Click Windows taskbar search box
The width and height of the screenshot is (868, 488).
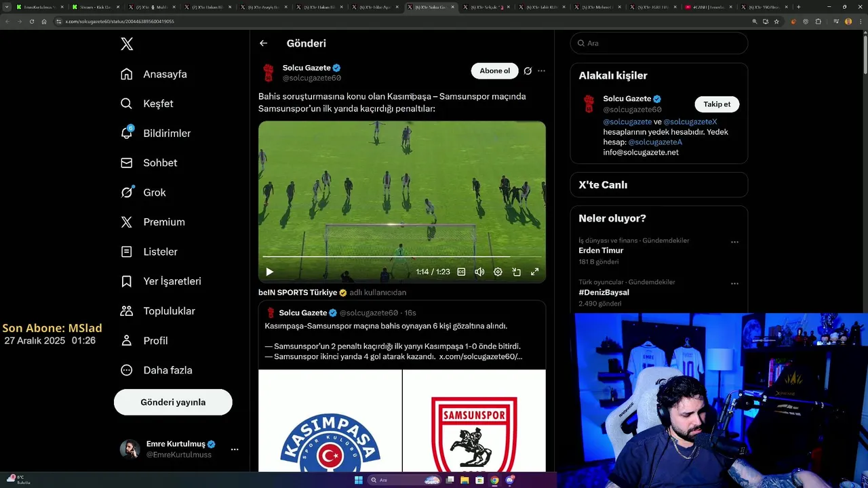[404, 480]
